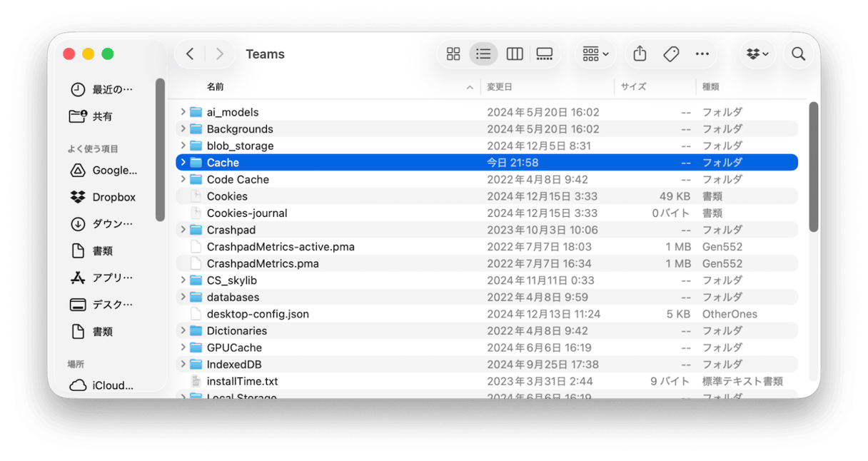Screen dimensions: 868x461
Task: Expand the selected Cache folder
Action: pos(183,163)
